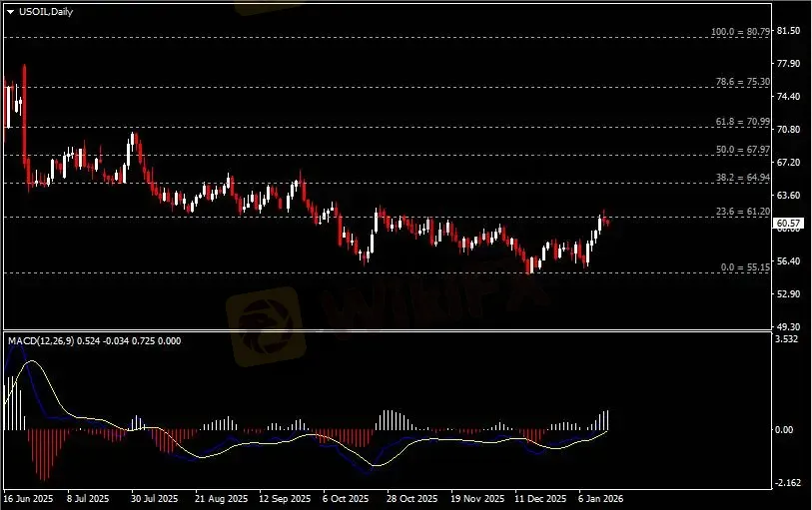The height and width of the screenshot is (510, 812).
Task: Click the 52.90 price axis value
Action: [x=789, y=293]
